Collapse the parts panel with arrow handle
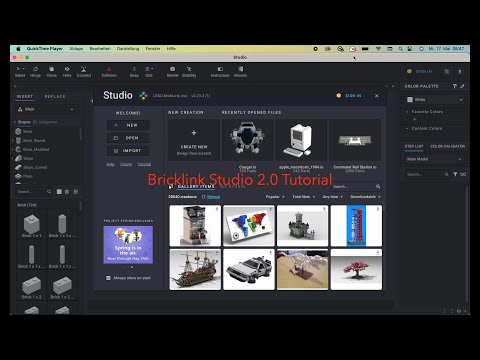 (x=92, y=101)
